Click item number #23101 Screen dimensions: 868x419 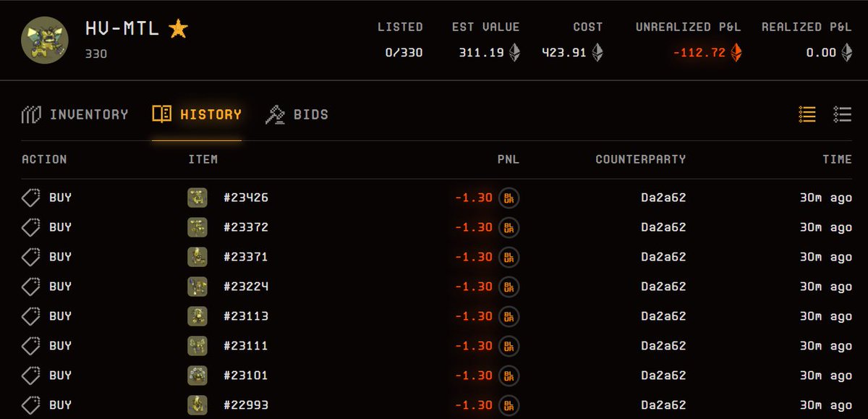(246, 376)
